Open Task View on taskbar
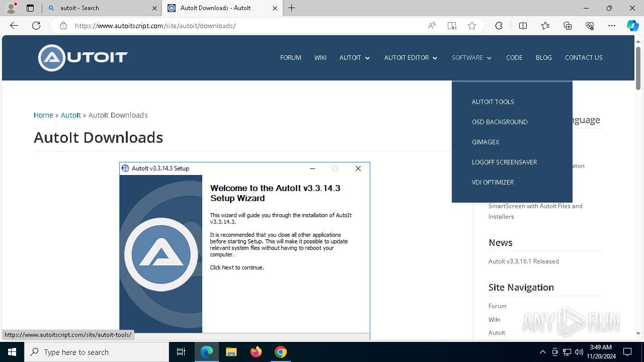 pos(181,352)
